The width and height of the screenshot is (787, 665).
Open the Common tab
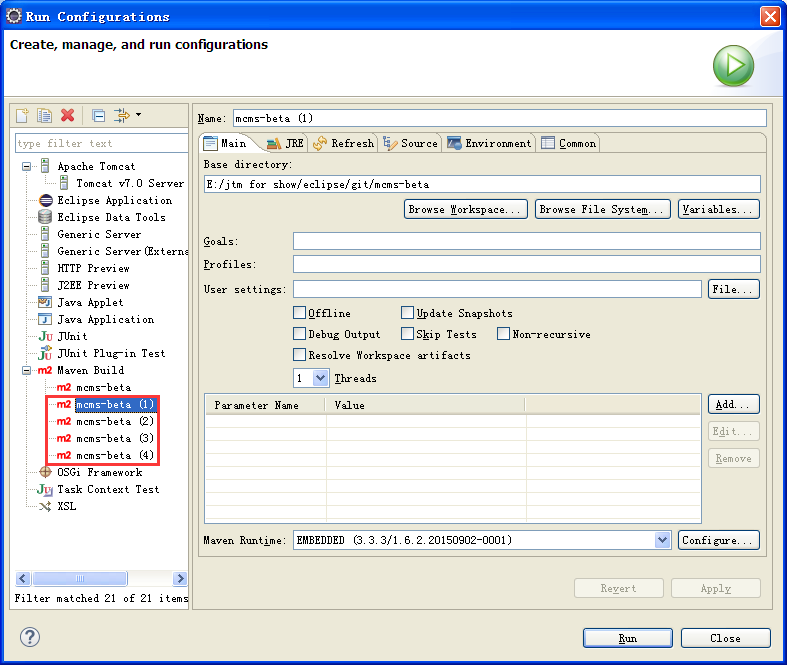coord(569,144)
